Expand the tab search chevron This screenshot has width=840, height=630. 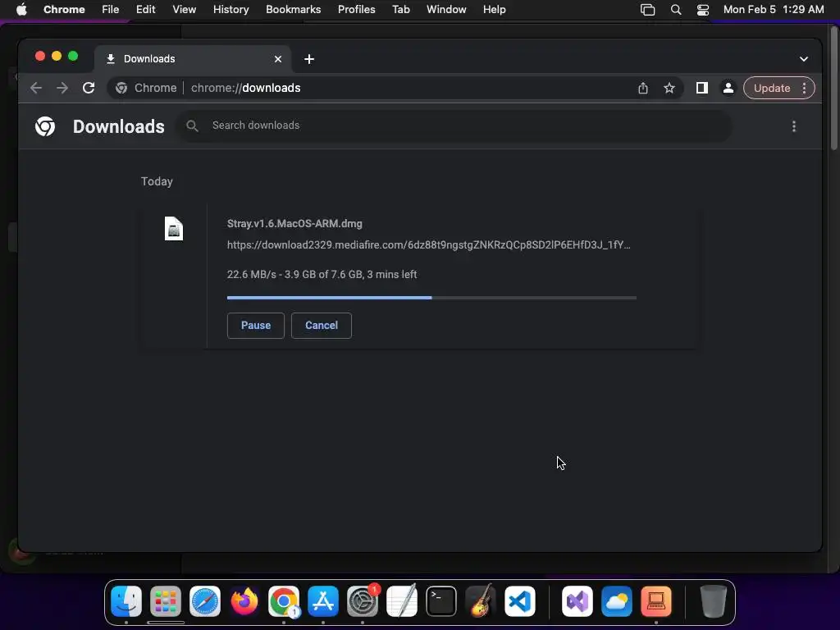point(804,59)
